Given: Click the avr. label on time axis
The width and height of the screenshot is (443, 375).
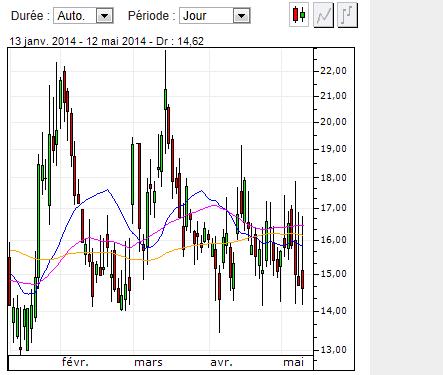Looking at the screenshot, I should [221, 362].
